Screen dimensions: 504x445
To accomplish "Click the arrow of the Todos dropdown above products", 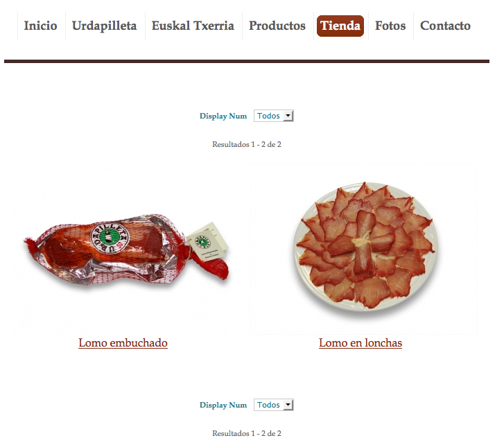I will (288, 116).
